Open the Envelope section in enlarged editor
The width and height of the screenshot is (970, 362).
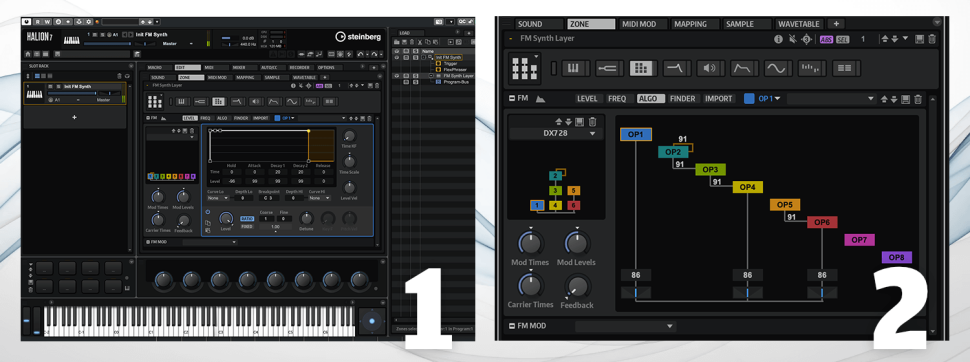tap(744, 68)
